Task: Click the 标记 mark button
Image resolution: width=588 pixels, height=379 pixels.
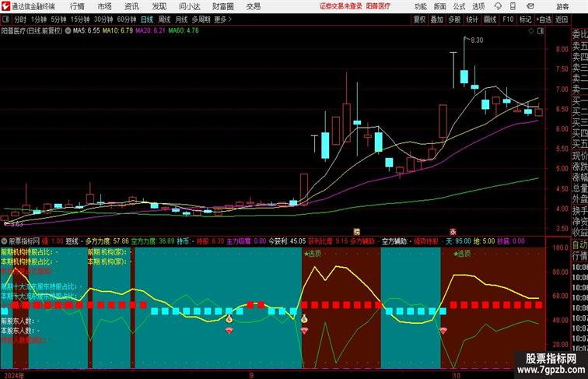Action: (525, 19)
